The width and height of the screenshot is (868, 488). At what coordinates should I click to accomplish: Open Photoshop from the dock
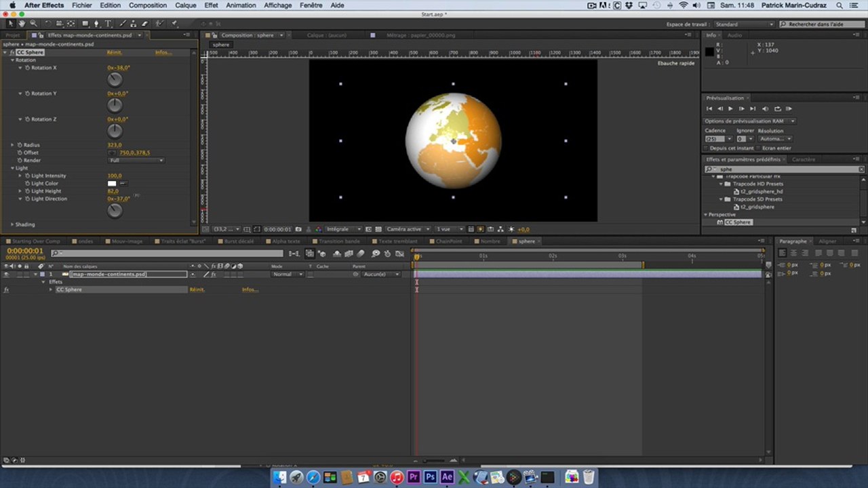[x=430, y=477]
